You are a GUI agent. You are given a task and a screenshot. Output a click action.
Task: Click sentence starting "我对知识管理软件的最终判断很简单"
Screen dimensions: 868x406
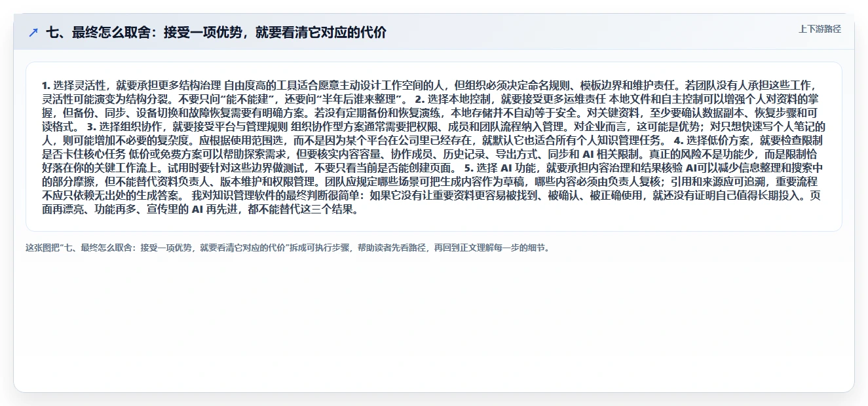430,202
